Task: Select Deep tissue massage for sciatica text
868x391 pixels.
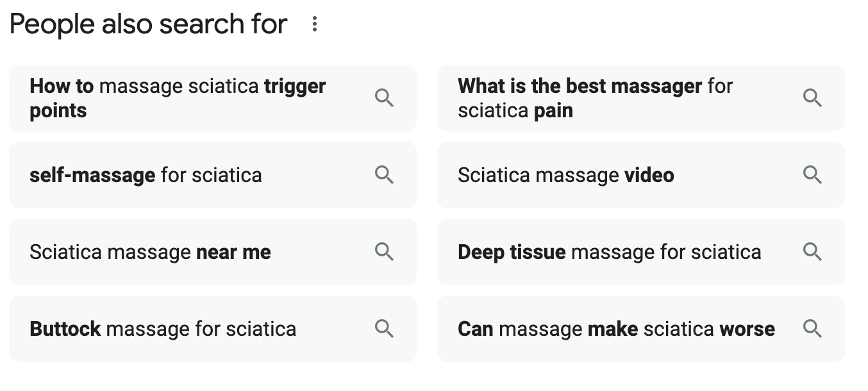Action: (610, 252)
